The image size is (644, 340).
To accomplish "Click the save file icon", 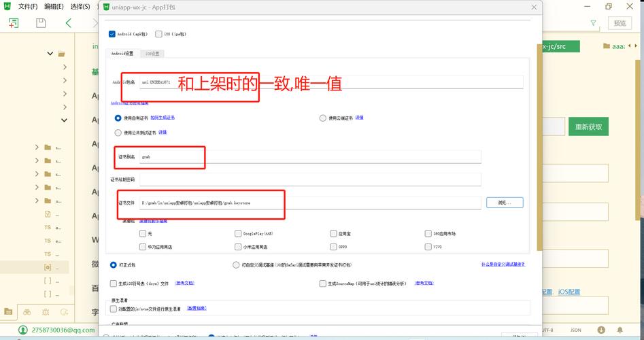I will click(41, 23).
